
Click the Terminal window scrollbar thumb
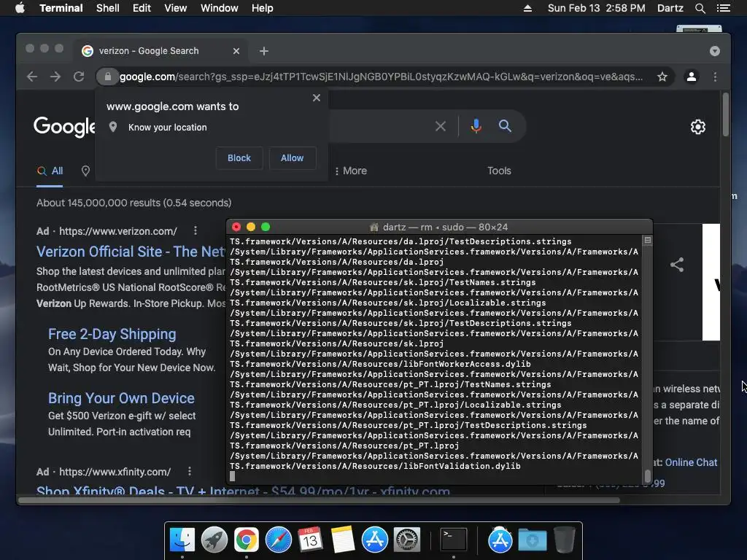[x=648, y=475]
